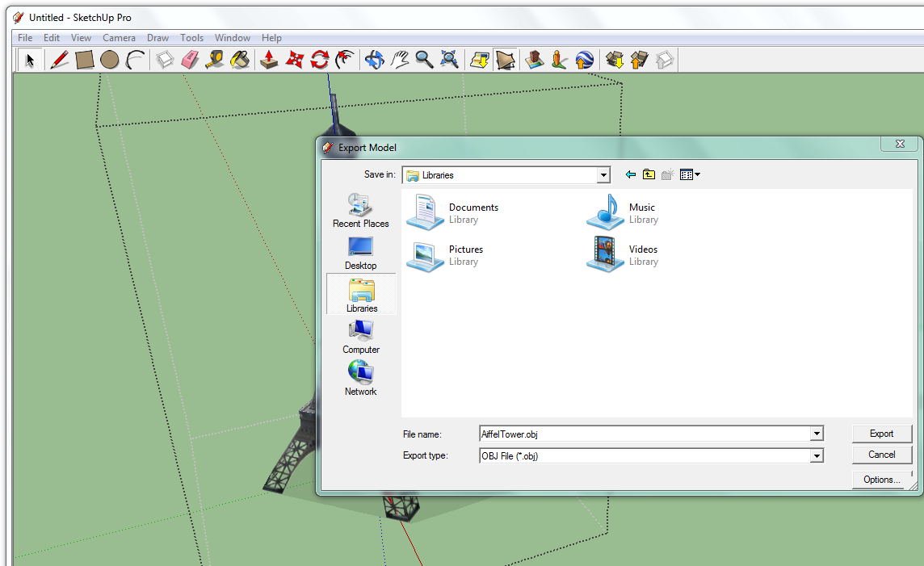
Task: Expand the Save in dropdown
Action: (603, 175)
